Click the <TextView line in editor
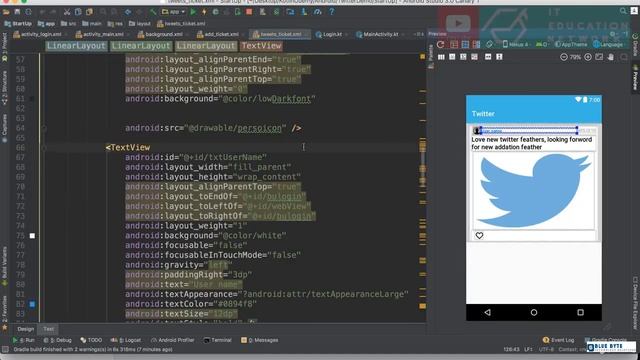This screenshot has height=360, width=640. [x=128, y=147]
